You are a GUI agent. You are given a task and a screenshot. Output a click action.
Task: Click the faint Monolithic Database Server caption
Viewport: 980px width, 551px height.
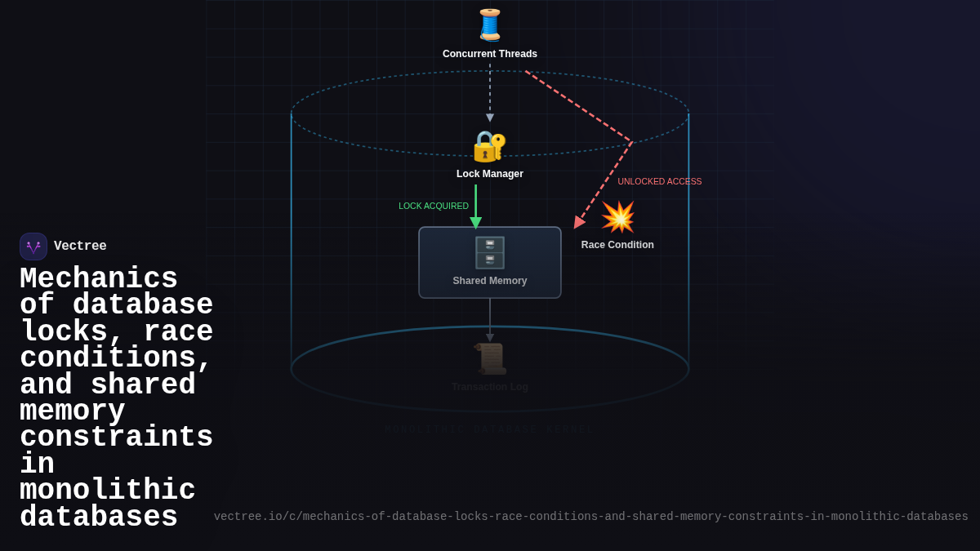tap(490, 429)
